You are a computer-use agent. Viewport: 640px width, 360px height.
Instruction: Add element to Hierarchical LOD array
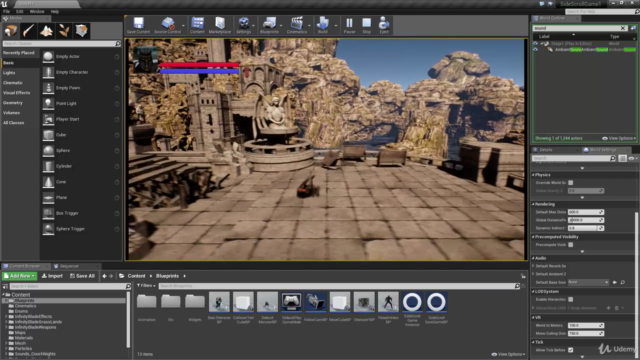(x=608, y=308)
